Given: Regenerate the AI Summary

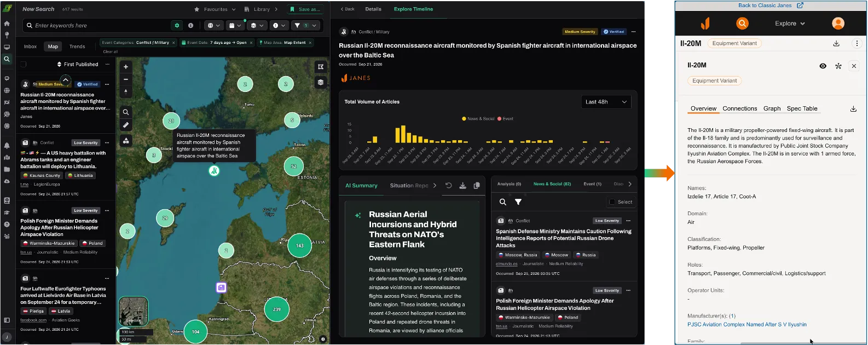Looking at the screenshot, I should coord(448,186).
